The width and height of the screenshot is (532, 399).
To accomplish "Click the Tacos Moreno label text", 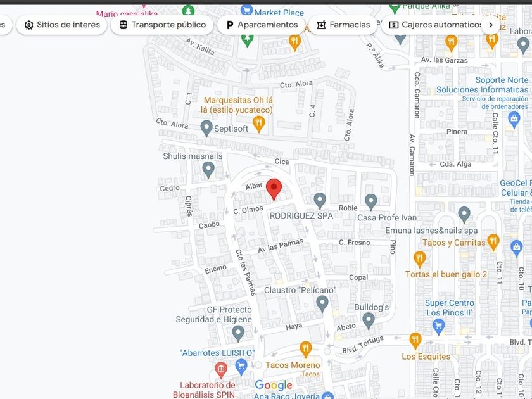I will tap(293, 365).
